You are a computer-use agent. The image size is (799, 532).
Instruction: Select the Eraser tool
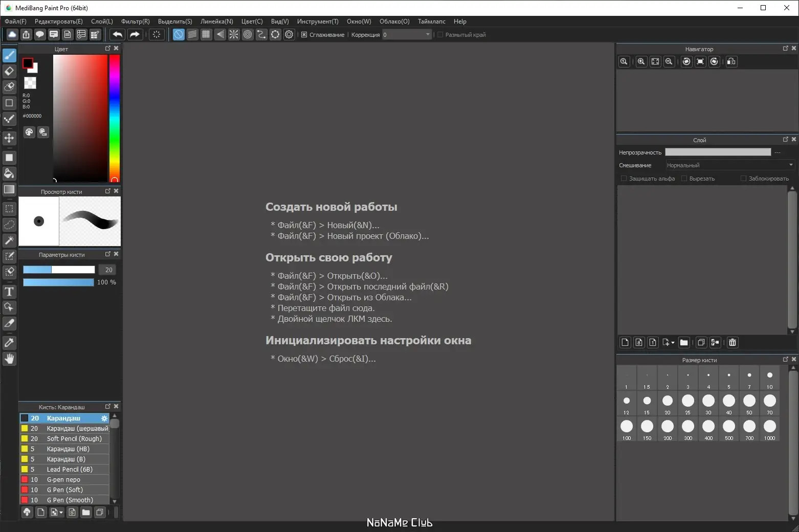[9, 71]
